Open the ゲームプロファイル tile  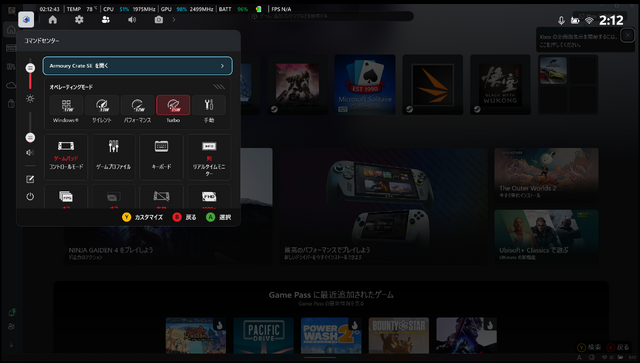coord(113,157)
